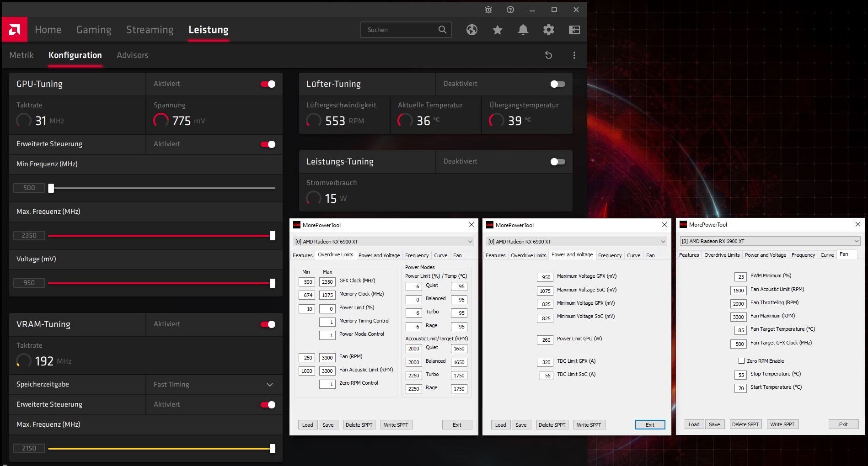Open the Advisors sub-tab
868x466 pixels.
tap(133, 55)
